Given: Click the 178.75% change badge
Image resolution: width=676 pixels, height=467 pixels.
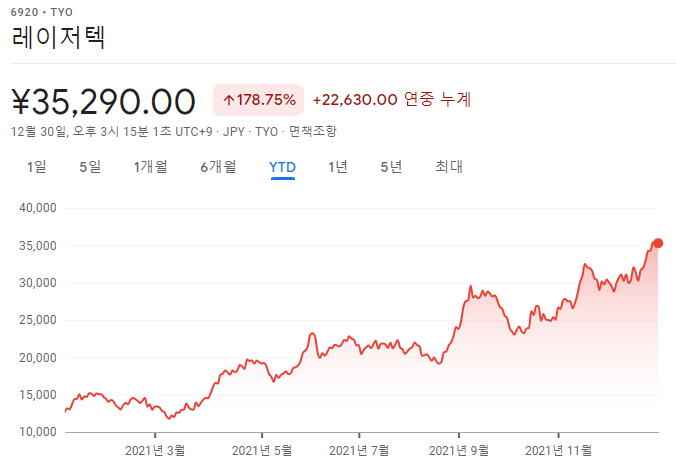Looking at the screenshot, I should pos(259,100).
